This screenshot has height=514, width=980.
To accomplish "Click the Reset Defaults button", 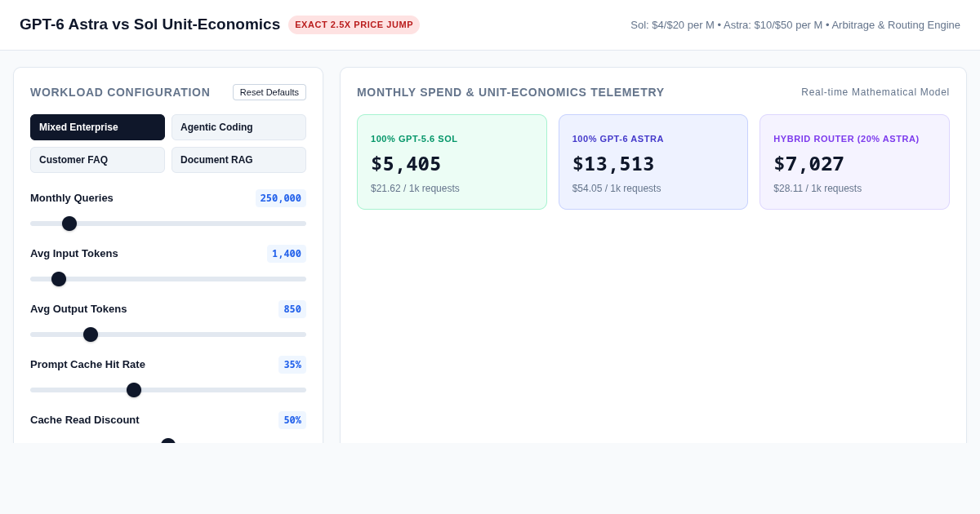I will pos(269,92).
